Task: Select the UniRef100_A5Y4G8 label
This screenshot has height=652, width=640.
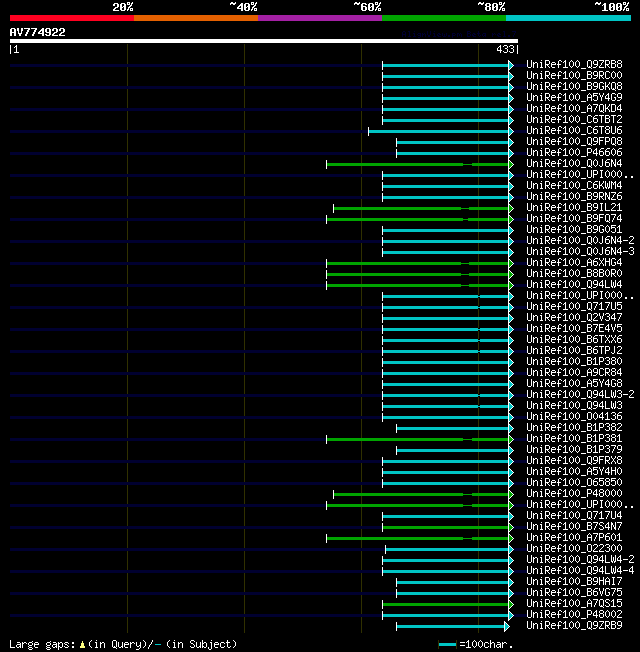Action: point(574,383)
